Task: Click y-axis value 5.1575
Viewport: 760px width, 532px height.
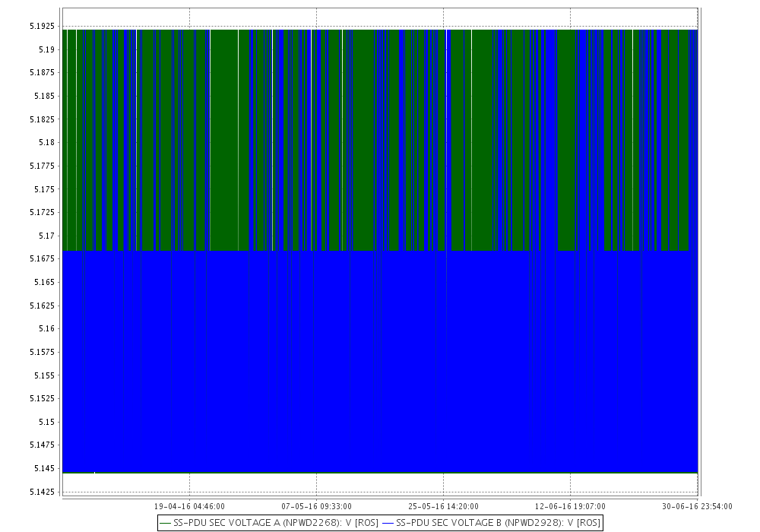Action: click(42, 352)
